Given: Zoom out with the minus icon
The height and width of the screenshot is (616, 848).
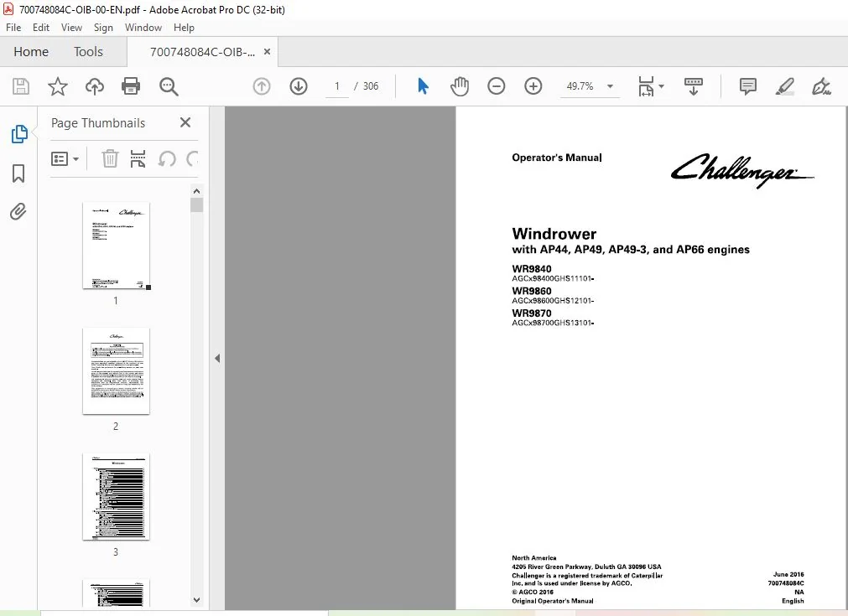Looking at the screenshot, I should (x=496, y=86).
